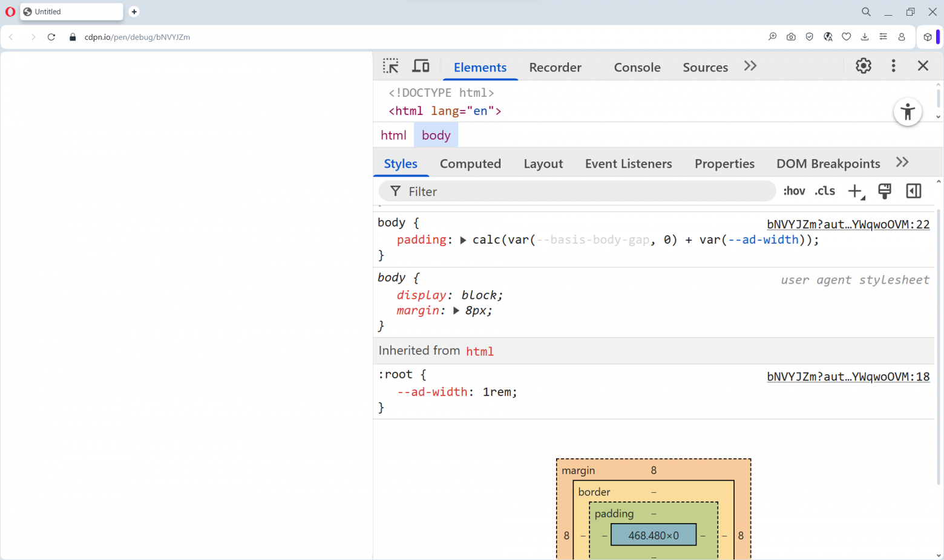This screenshot has width=944, height=560.
Task: Click the browser reload page icon
Action: [x=51, y=37]
